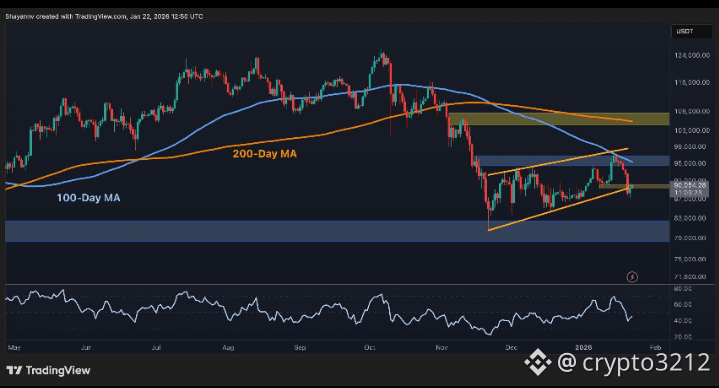Click the 108,000.00 price axis label
719x388 pixels.
pyautogui.click(x=692, y=111)
